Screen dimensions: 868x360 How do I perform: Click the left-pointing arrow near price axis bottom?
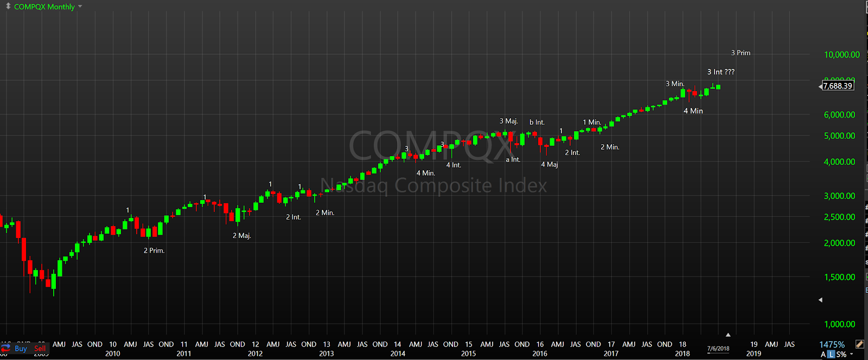click(820, 299)
